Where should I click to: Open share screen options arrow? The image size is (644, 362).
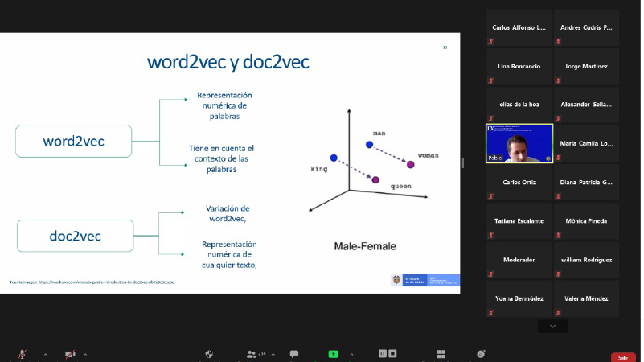coord(351,354)
